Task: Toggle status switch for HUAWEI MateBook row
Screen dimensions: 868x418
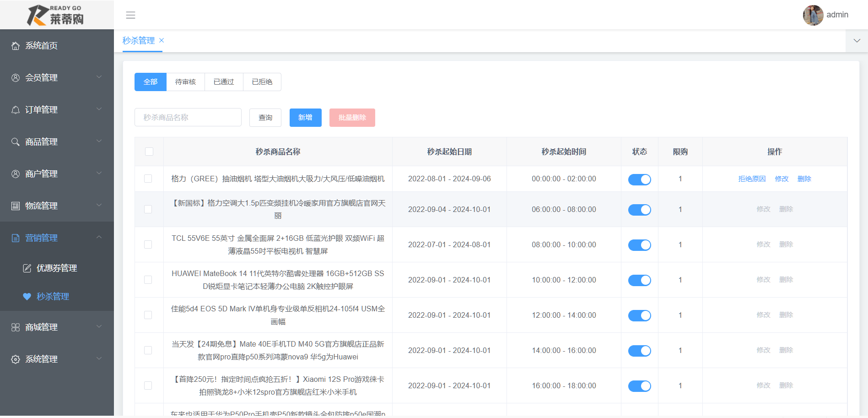Action: (x=639, y=280)
